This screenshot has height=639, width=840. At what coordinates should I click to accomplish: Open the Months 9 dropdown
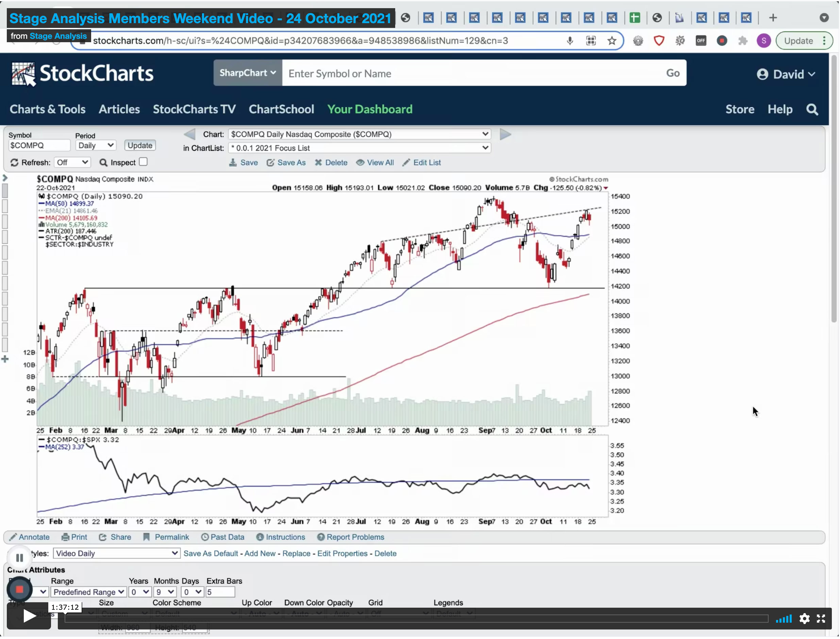(164, 592)
